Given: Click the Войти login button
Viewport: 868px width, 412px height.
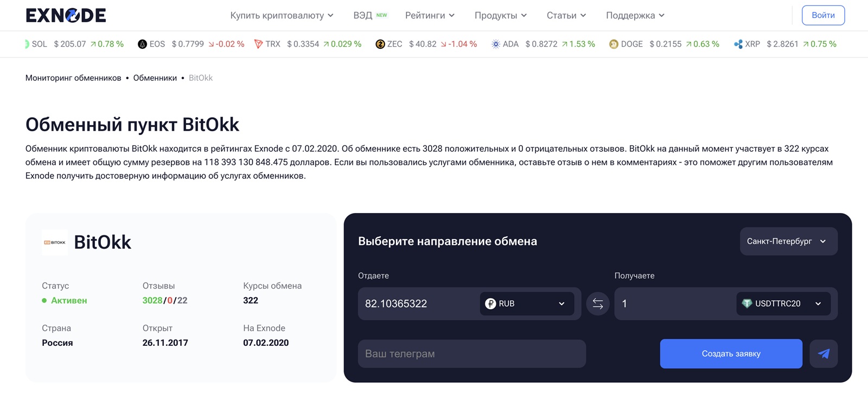Looking at the screenshot, I should click(x=822, y=15).
